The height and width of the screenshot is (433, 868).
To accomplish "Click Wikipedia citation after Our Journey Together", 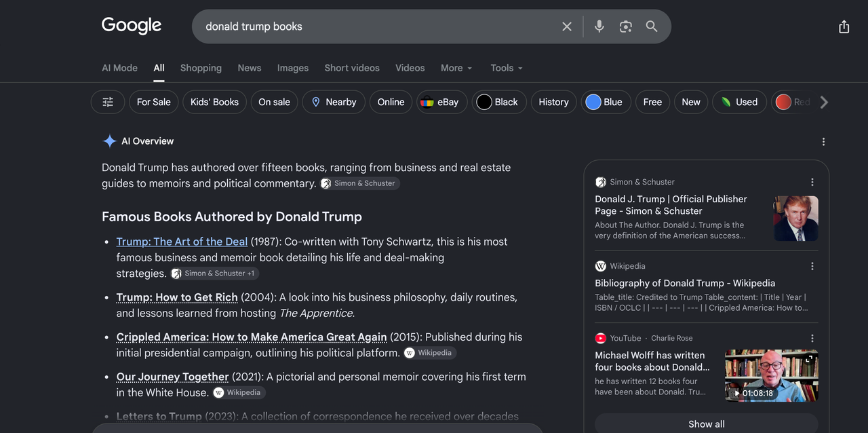I will (239, 392).
